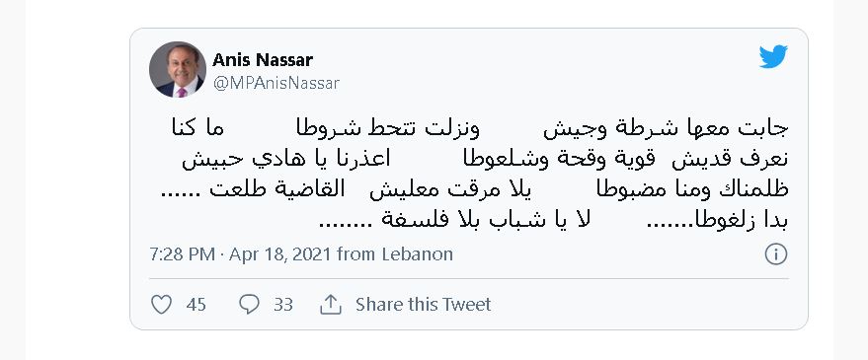
Task: Click the Share this Tweet label
Action: (x=423, y=304)
